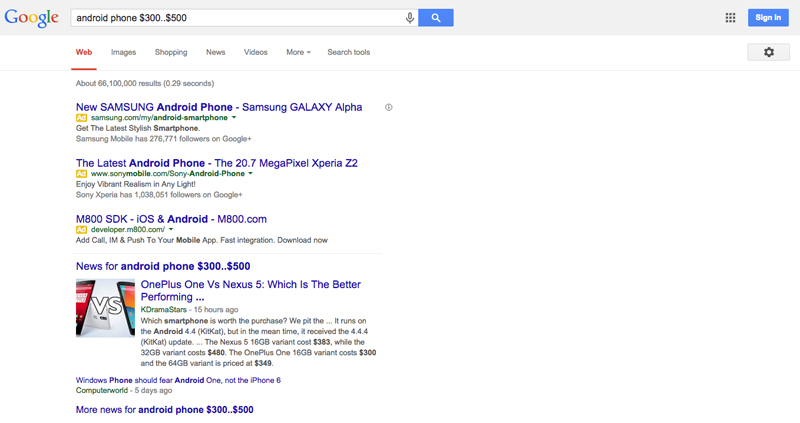Activate voice search microphone icon
The width and height of the screenshot is (800, 423).
[410, 18]
